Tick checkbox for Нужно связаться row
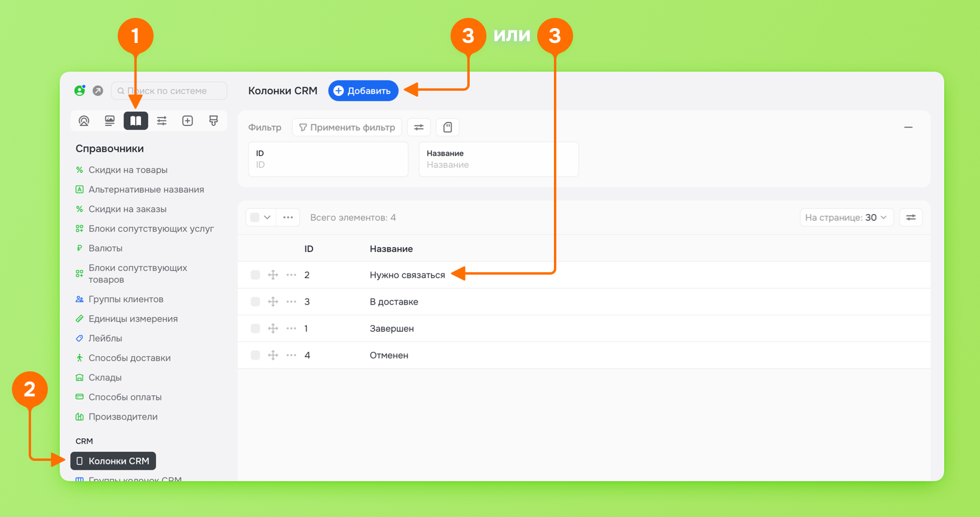Viewport: 980px width, 517px height. coord(255,275)
